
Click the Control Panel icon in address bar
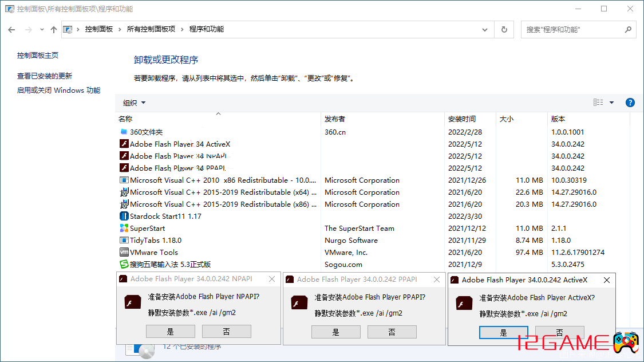pos(68,30)
